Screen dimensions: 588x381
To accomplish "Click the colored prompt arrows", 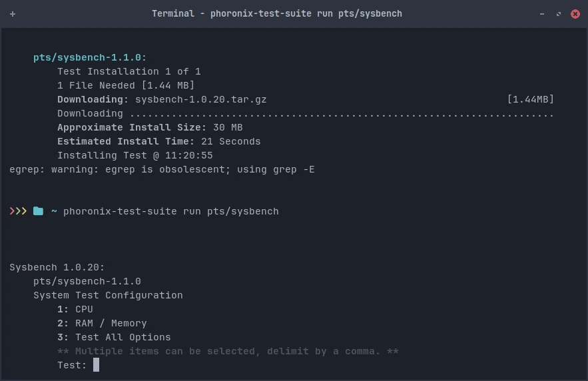I will 18,211.
